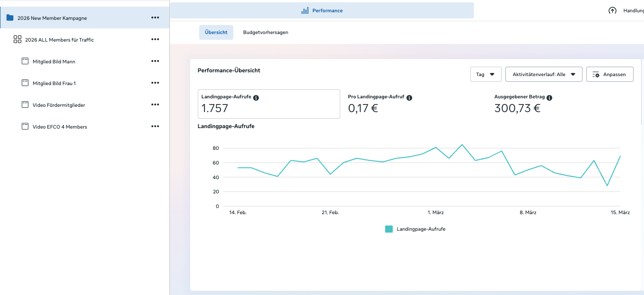Screen dimensions: 644x295
Task: Select the 2026 New Member Kampagne folder
Action: point(52,18)
